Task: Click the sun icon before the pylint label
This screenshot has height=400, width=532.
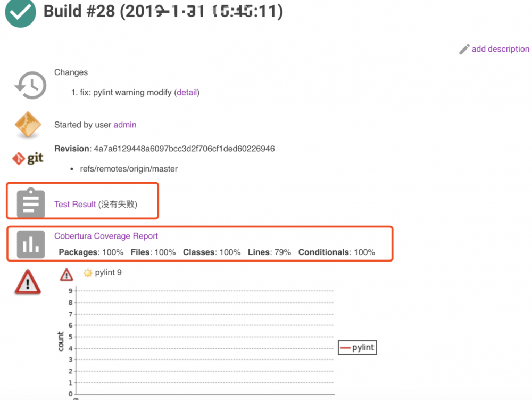Action: click(x=88, y=272)
